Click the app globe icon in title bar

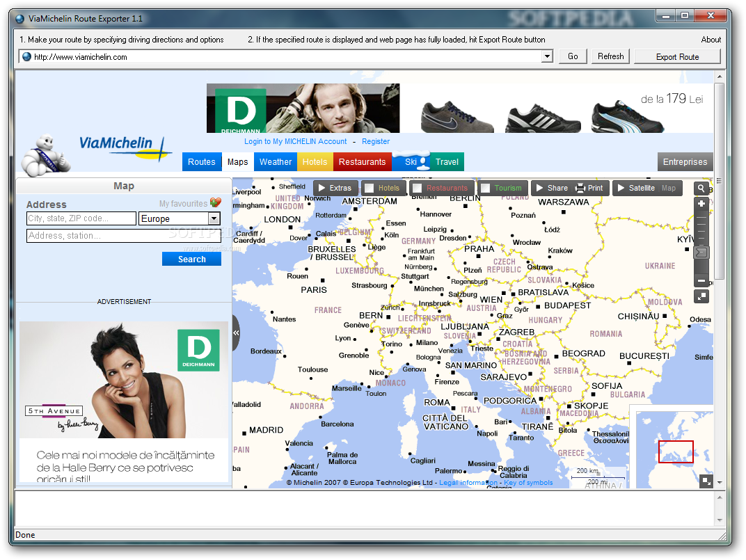pos(20,19)
